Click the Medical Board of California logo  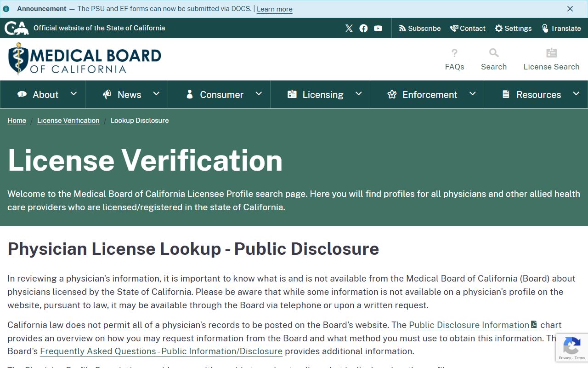pos(85,59)
